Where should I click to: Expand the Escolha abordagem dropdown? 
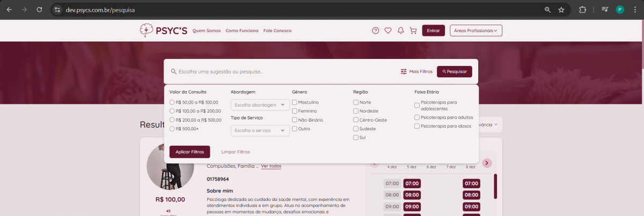[x=260, y=105]
